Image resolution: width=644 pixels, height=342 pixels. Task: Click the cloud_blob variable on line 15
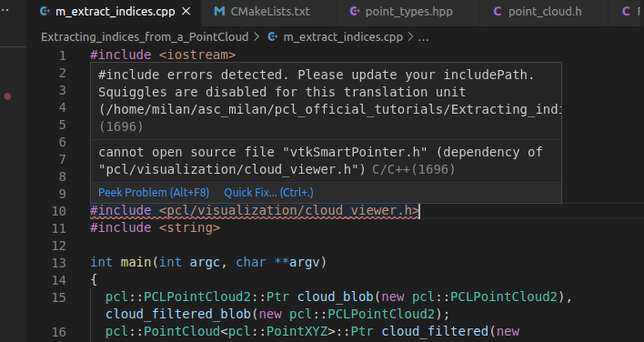click(336, 297)
